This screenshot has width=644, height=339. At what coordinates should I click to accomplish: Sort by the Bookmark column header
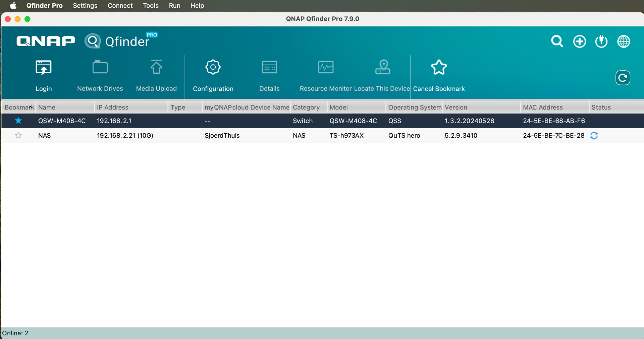pos(19,107)
